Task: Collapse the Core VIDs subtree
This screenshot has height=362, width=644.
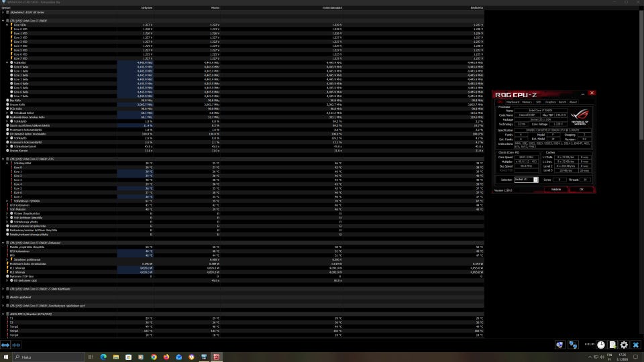Action: point(7,25)
